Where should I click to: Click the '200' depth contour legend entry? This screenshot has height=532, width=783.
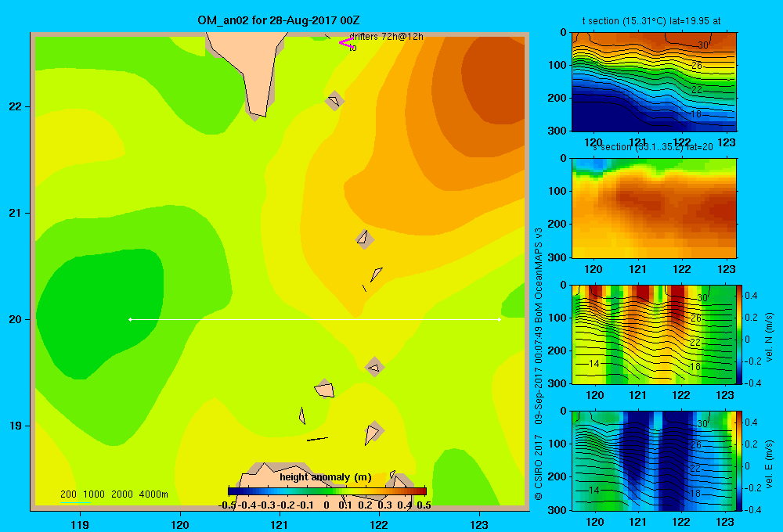[x=68, y=494]
